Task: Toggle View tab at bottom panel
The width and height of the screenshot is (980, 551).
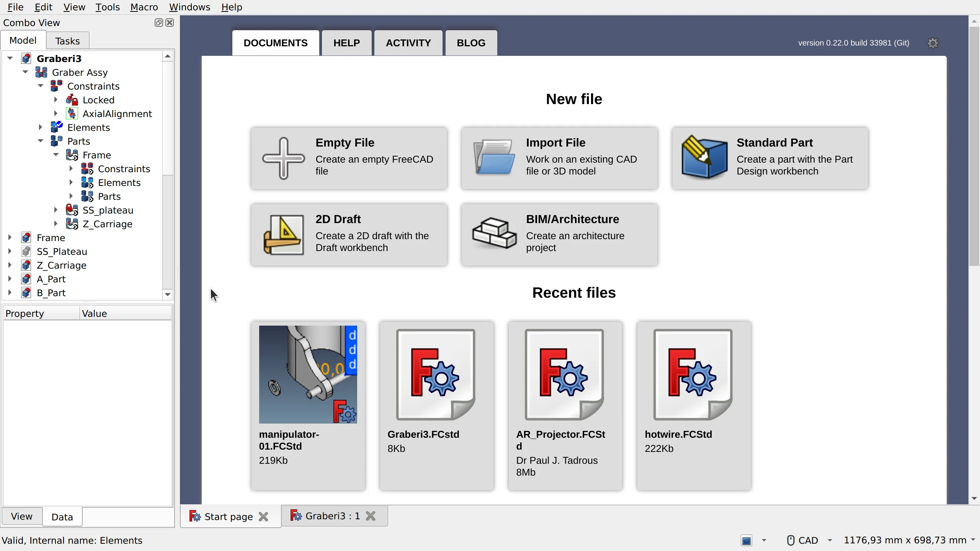Action: (21, 516)
